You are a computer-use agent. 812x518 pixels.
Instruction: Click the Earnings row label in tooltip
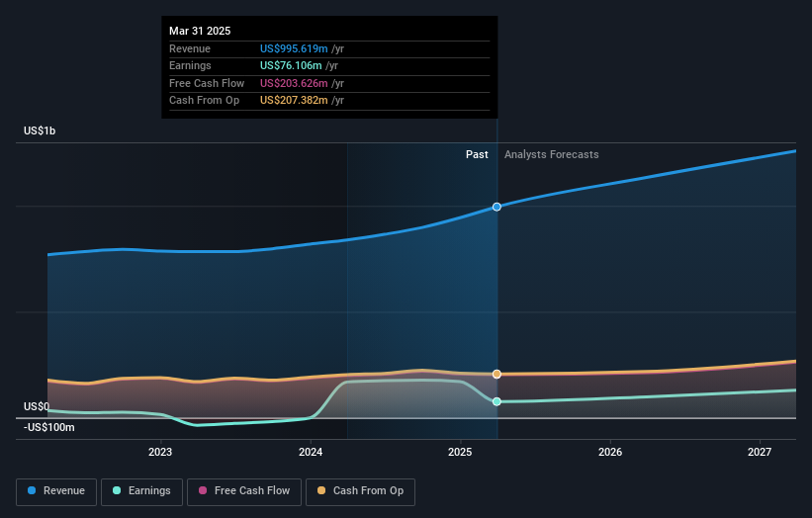(190, 65)
